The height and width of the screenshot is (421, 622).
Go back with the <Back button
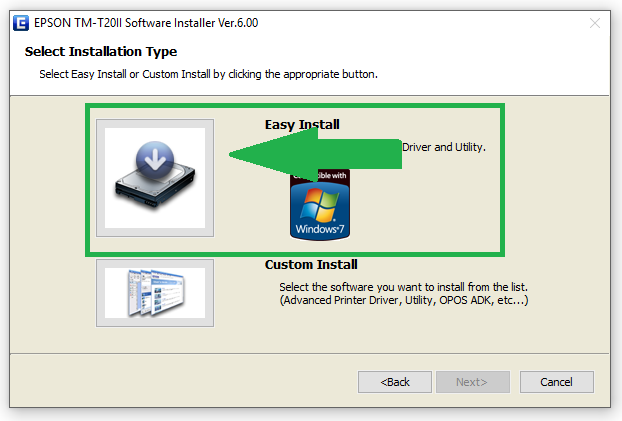coord(395,382)
